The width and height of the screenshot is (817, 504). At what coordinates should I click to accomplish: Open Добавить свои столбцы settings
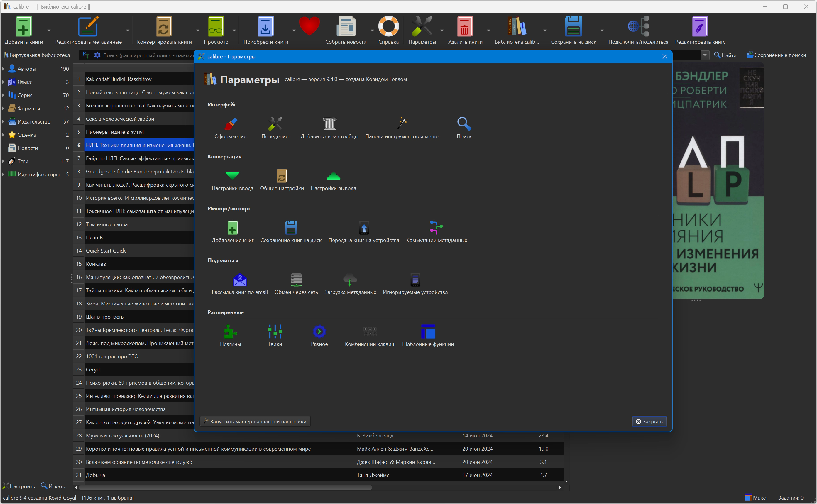tap(329, 128)
